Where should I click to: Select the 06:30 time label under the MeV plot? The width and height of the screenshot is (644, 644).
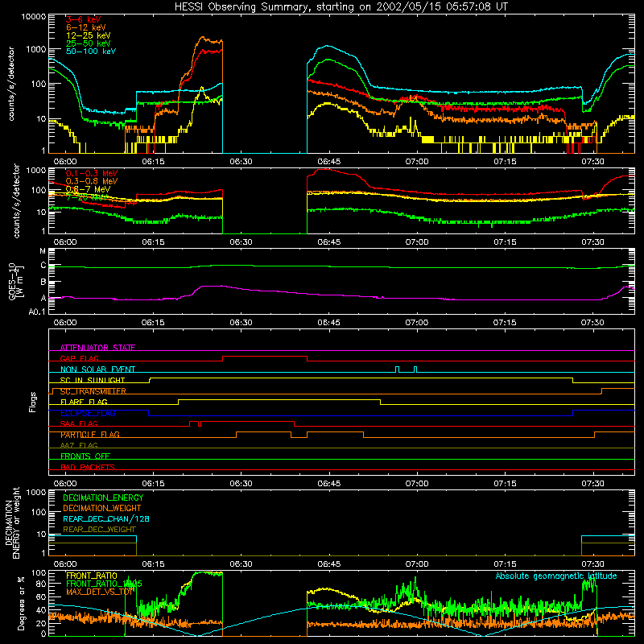pyautogui.click(x=241, y=242)
